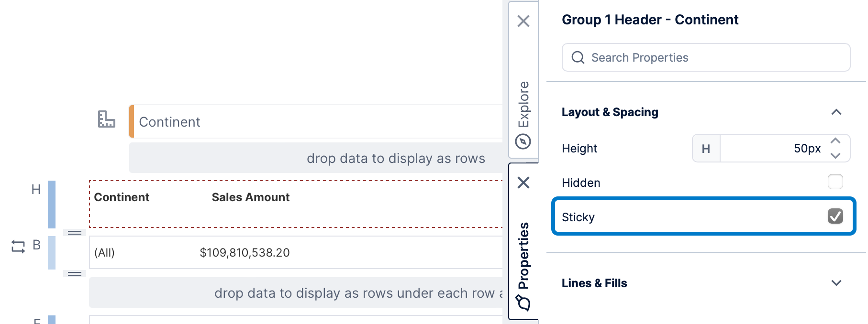This screenshot has height=324, width=868.
Task: Open the Properties side tab
Action: coord(524,256)
